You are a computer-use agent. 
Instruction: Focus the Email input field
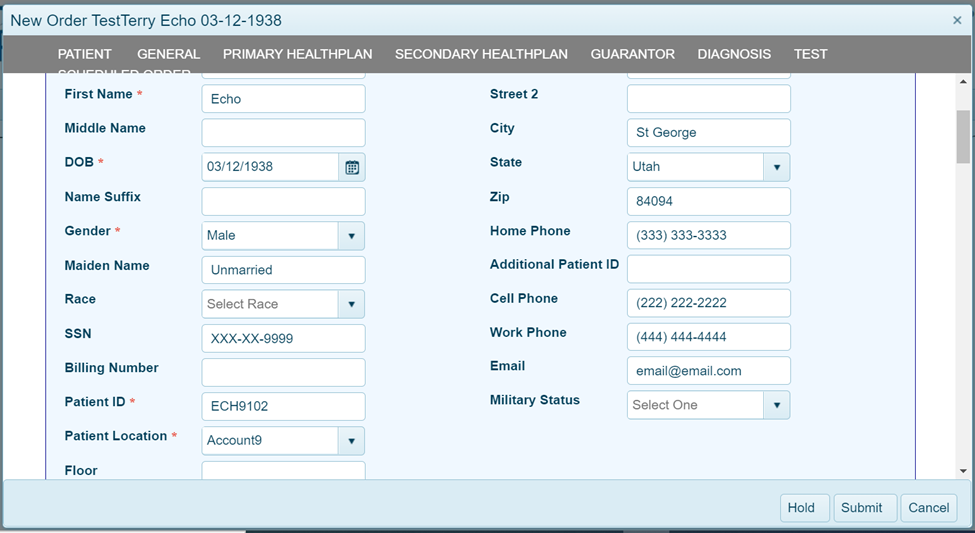708,371
